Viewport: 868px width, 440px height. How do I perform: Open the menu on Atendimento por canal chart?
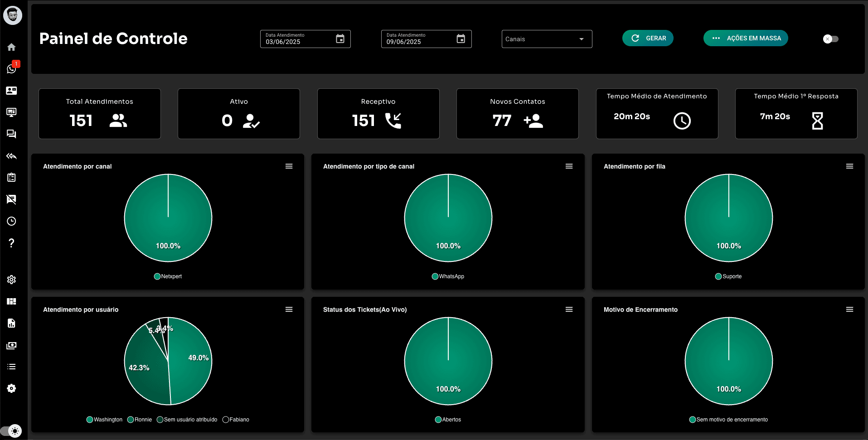(x=289, y=166)
